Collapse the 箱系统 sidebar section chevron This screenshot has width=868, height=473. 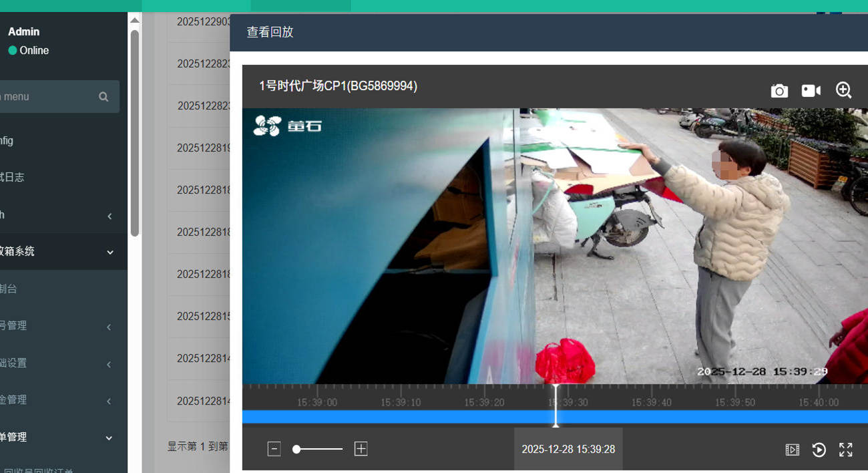point(110,252)
